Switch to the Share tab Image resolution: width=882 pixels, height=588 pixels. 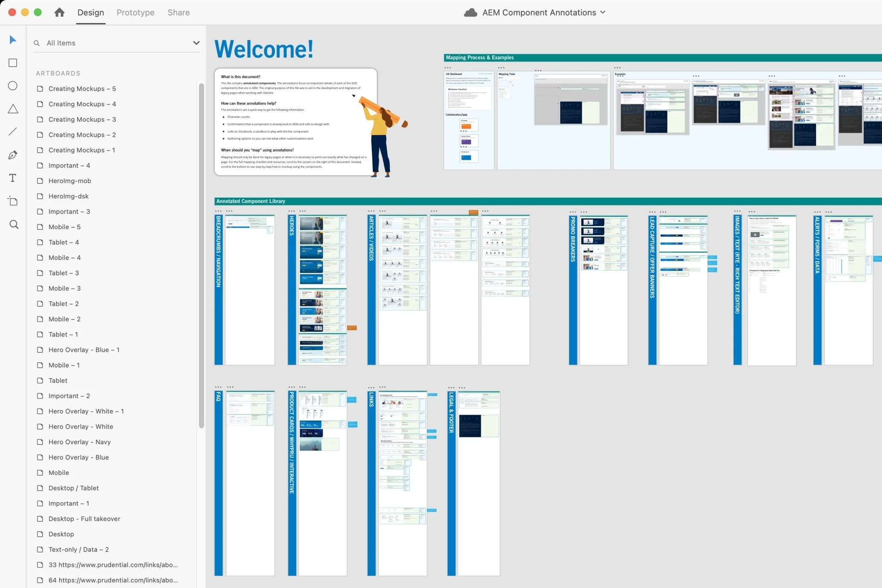coord(178,12)
